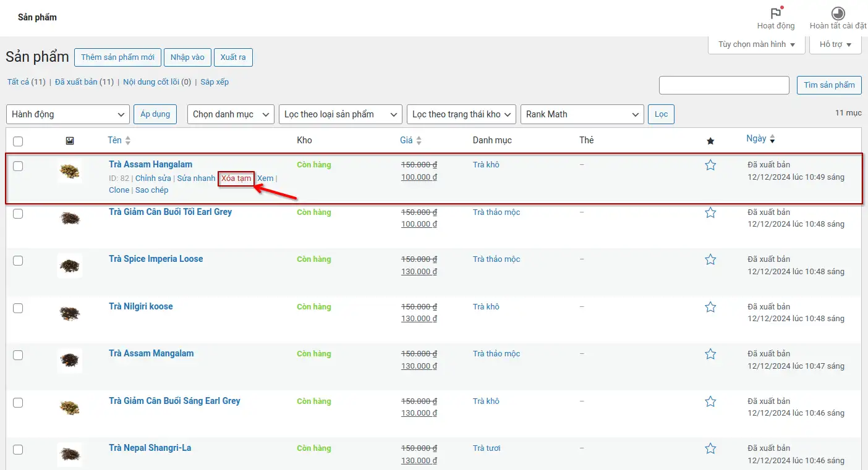Sort products using the Tên sort arrows
868x470 pixels.
(x=128, y=141)
